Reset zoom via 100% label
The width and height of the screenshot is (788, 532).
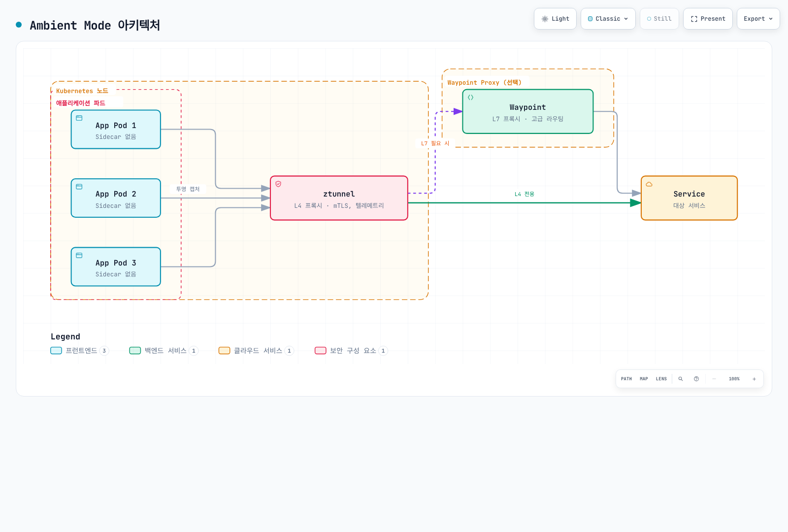coord(734,379)
